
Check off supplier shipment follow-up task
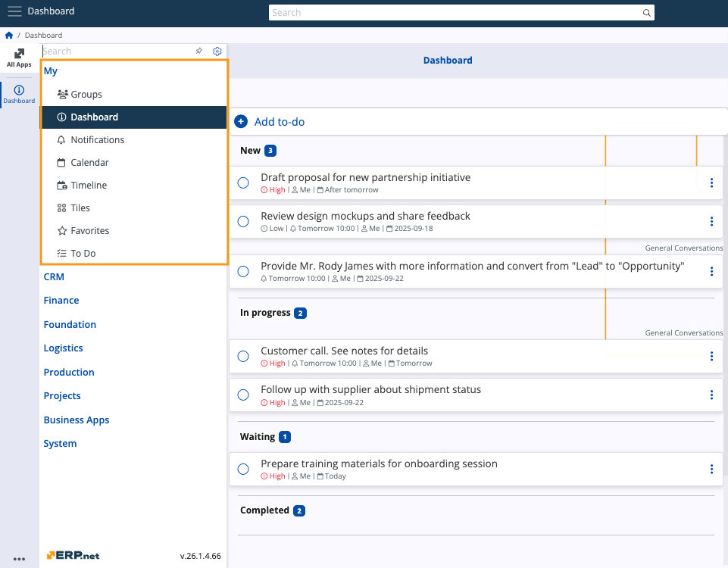(243, 395)
